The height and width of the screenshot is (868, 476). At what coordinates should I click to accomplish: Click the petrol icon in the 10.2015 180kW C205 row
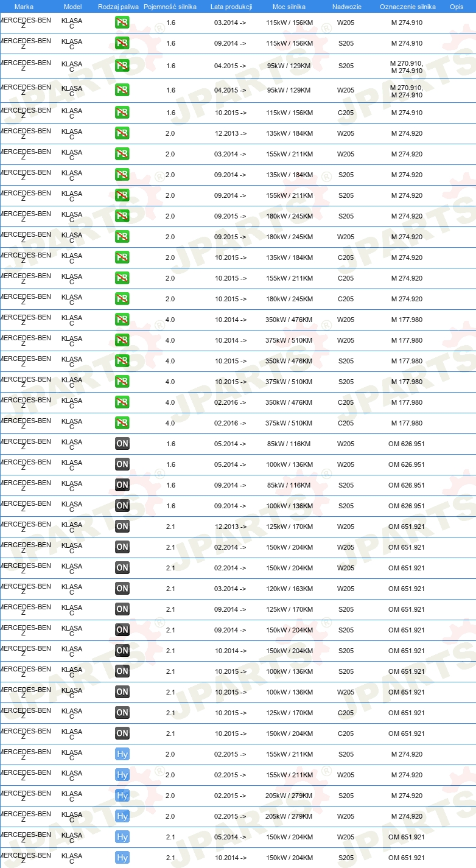pos(122,299)
